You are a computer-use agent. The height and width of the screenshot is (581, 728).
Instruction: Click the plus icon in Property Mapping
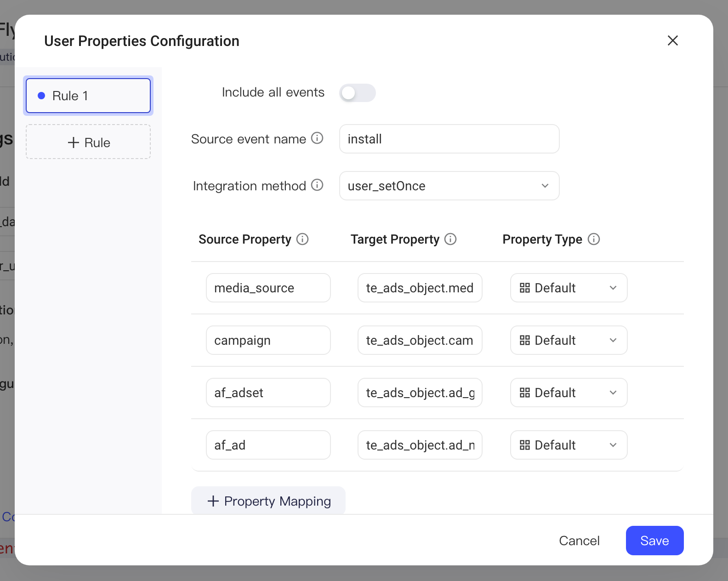pyautogui.click(x=213, y=501)
